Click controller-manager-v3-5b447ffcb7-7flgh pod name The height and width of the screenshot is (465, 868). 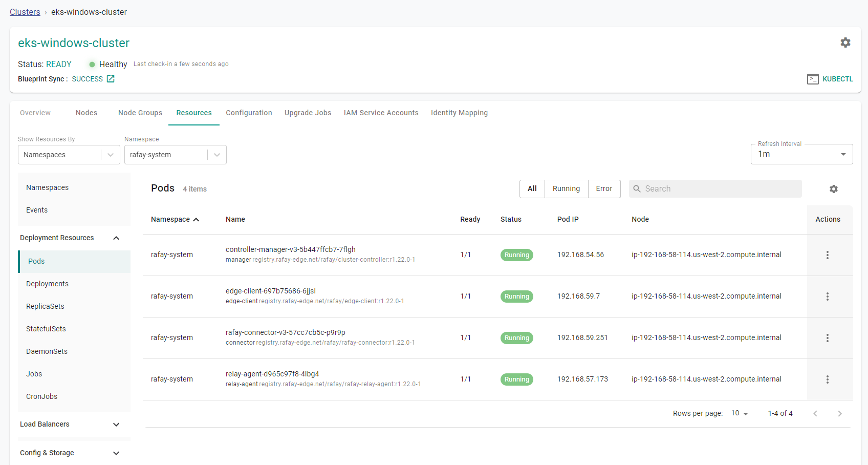pyautogui.click(x=291, y=249)
